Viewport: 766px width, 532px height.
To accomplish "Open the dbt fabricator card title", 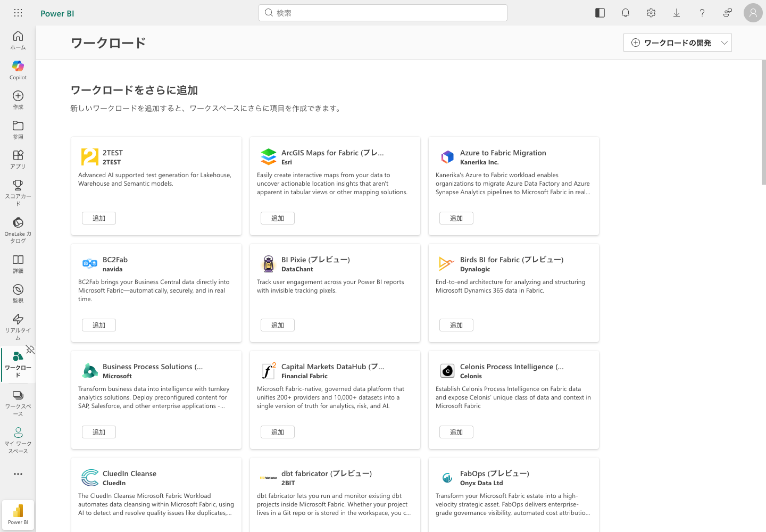I will coord(327,473).
